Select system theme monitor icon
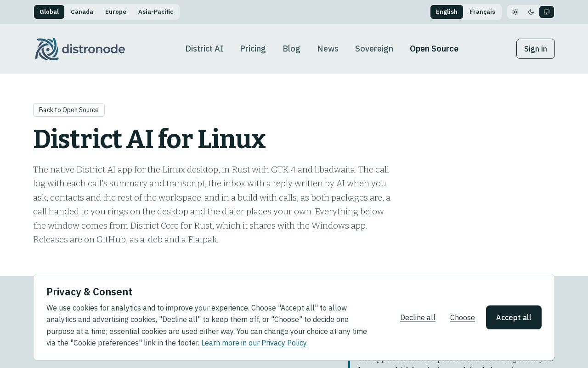The height and width of the screenshot is (368, 588). 547,12
